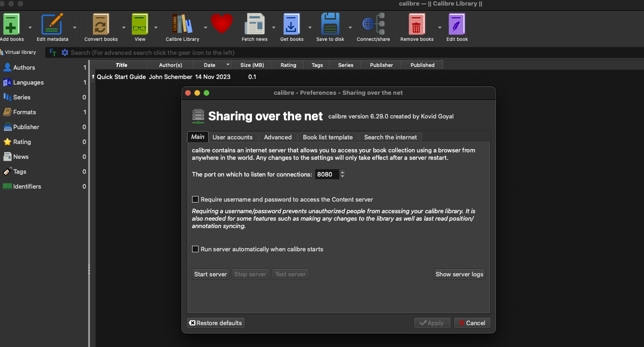Click the Get books icon
Viewport: 644px width, 347px height.
291,24
